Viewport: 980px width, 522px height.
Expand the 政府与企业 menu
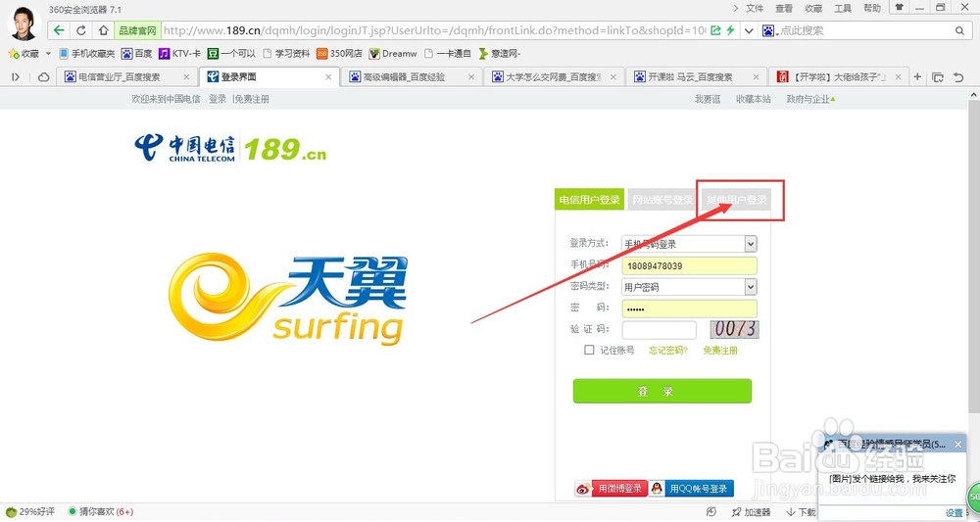(811, 99)
